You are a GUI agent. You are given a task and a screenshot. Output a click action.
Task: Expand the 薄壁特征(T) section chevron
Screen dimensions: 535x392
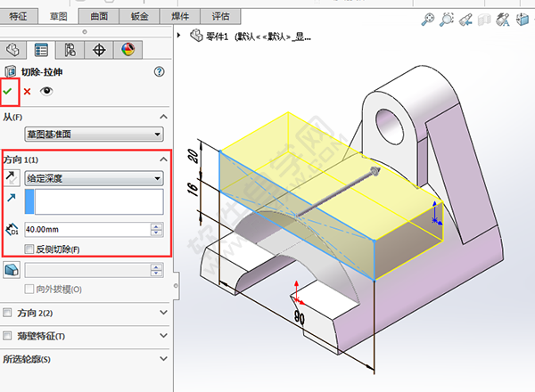(x=163, y=335)
